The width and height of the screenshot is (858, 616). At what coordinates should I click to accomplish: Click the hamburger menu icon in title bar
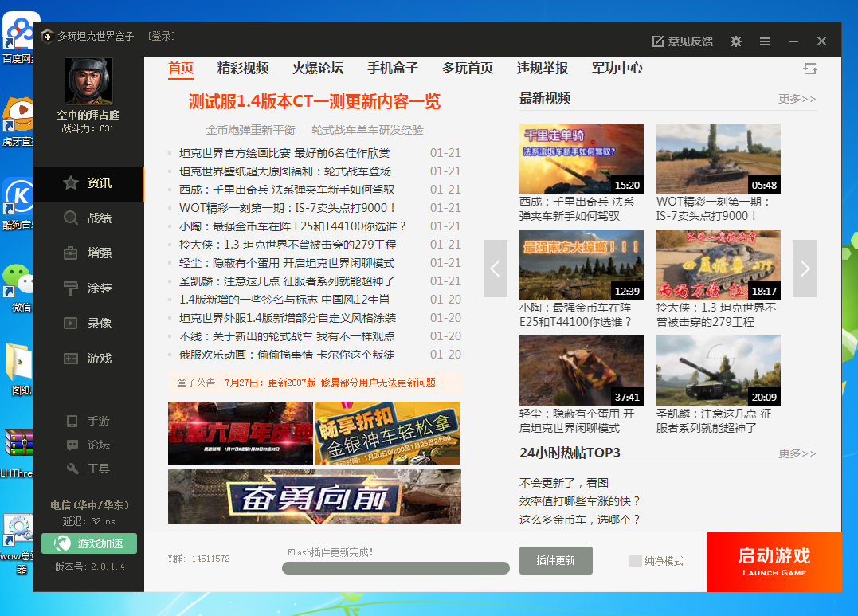765,41
